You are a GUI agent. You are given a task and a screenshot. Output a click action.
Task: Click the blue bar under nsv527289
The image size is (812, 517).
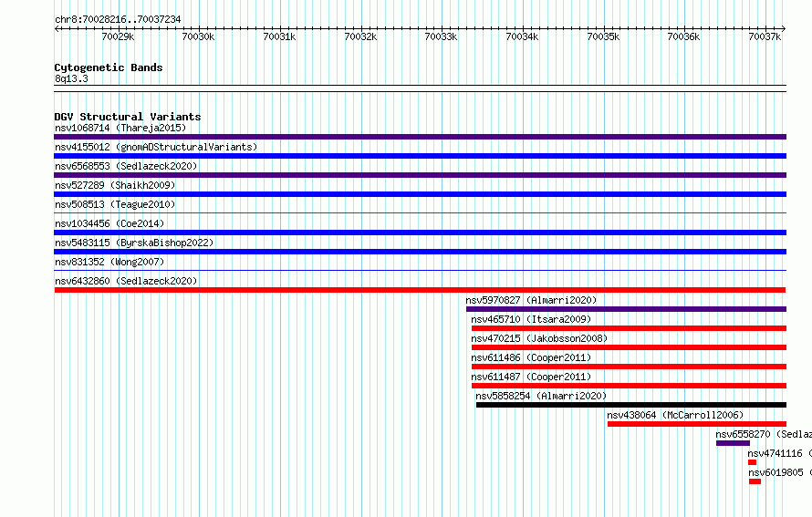click(x=420, y=194)
